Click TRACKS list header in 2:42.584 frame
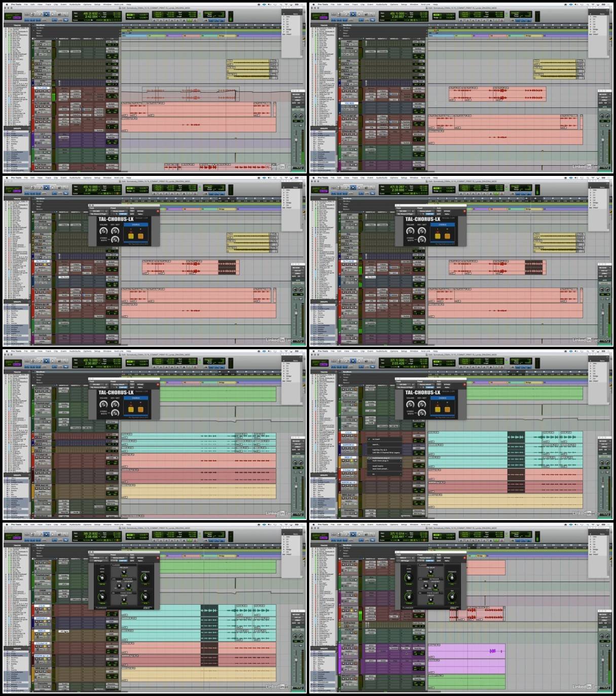 click(x=17, y=25)
